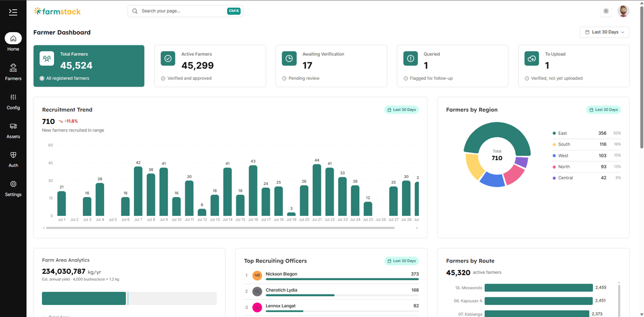Open the Settings gear icon
Screen dimensions: 644x317
point(13,184)
